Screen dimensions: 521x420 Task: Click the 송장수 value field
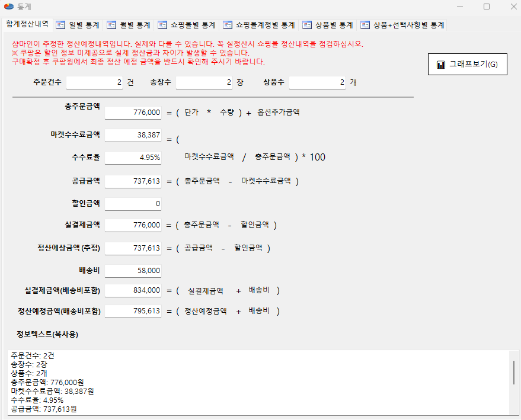pyautogui.click(x=204, y=83)
